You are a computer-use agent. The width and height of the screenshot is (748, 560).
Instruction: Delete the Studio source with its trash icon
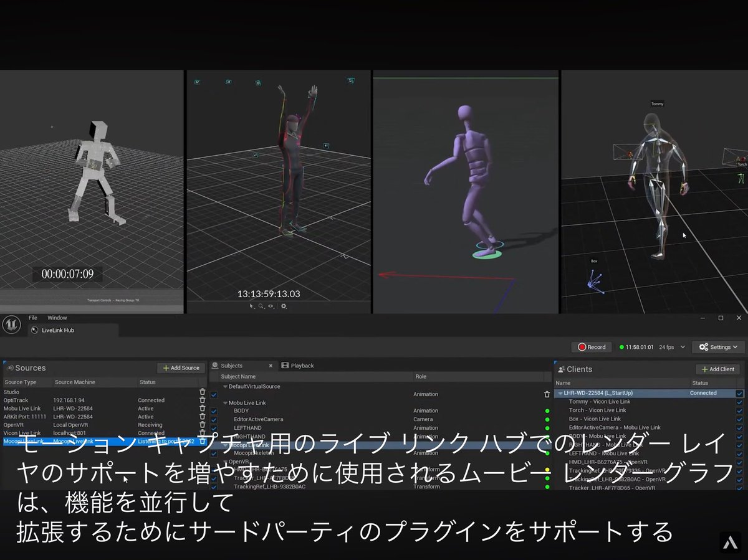pos(202,392)
